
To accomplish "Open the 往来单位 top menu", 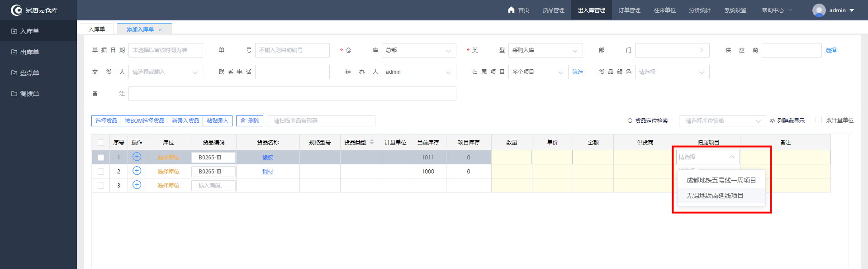I will pos(664,10).
